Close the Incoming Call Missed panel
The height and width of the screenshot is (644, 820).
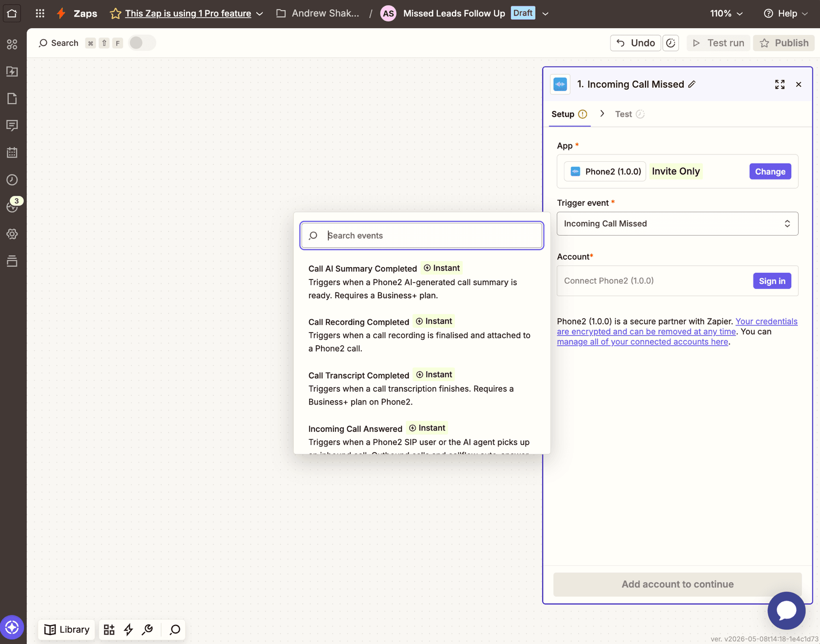pos(799,85)
